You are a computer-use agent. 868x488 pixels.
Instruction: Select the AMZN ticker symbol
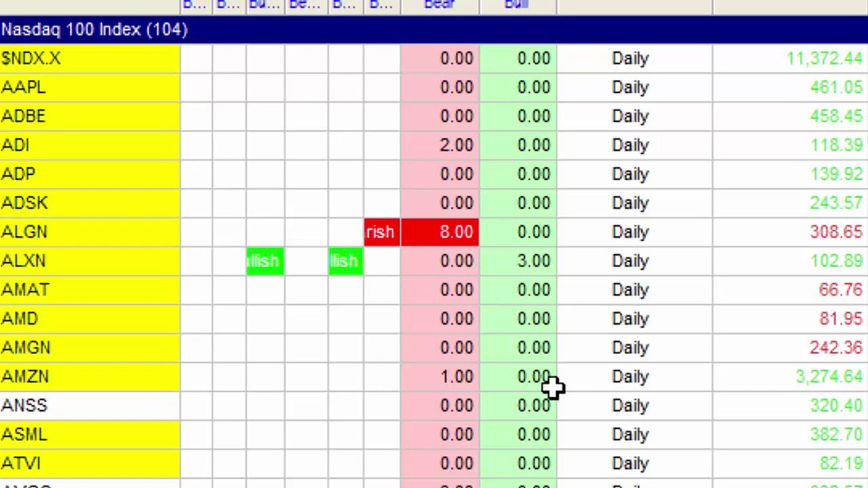click(26, 377)
